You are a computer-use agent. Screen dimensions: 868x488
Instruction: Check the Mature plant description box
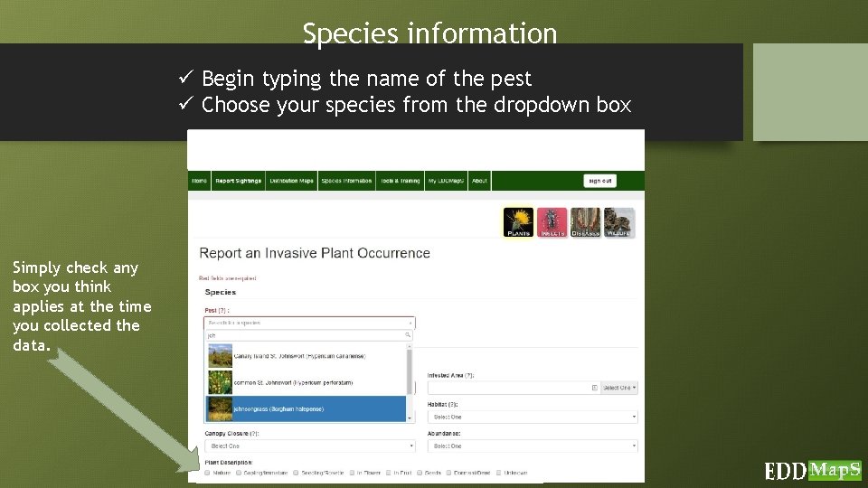click(x=208, y=473)
